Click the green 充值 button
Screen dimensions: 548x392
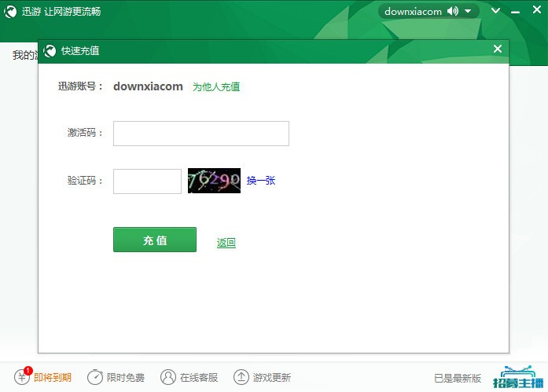pyautogui.click(x=155, y=240)
